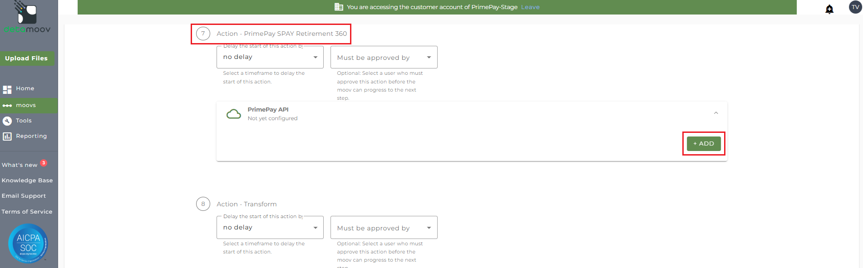The height and width of the screenshot is (268, 868).
Task: Click the Tools wrench icon
Action: (7, 121)
